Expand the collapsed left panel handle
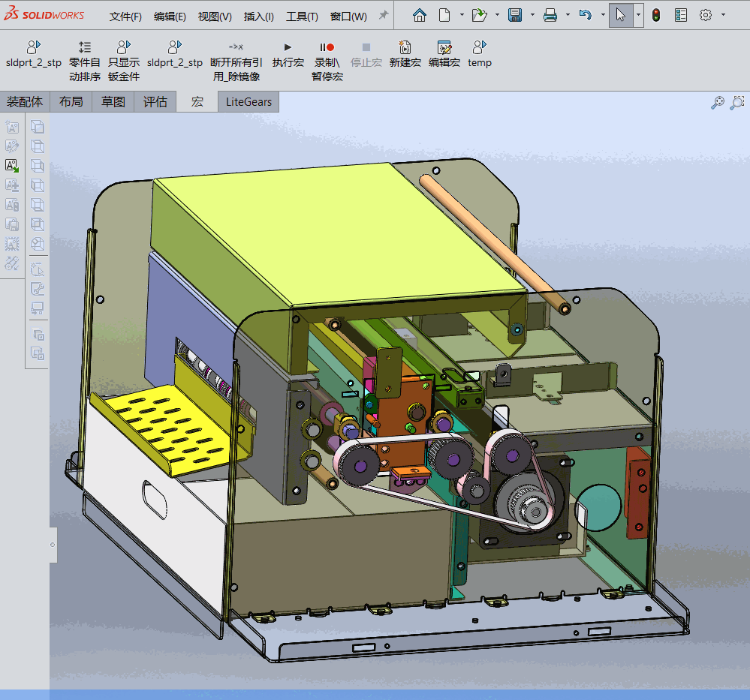The height and width of the screenshot is (700, 750). tap(53, 545)
